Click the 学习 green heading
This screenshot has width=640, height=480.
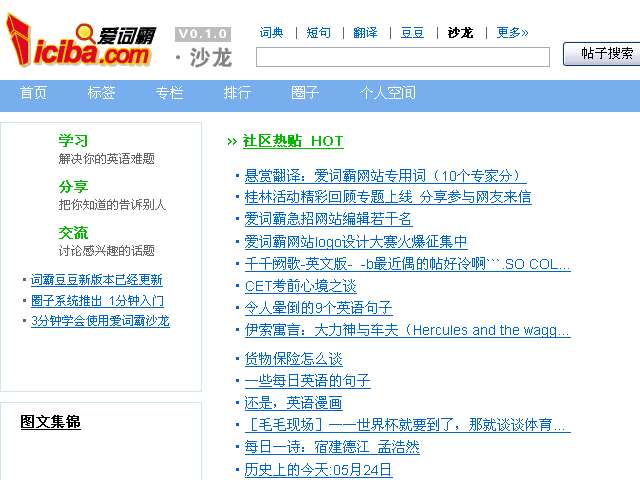coord(73,141)
